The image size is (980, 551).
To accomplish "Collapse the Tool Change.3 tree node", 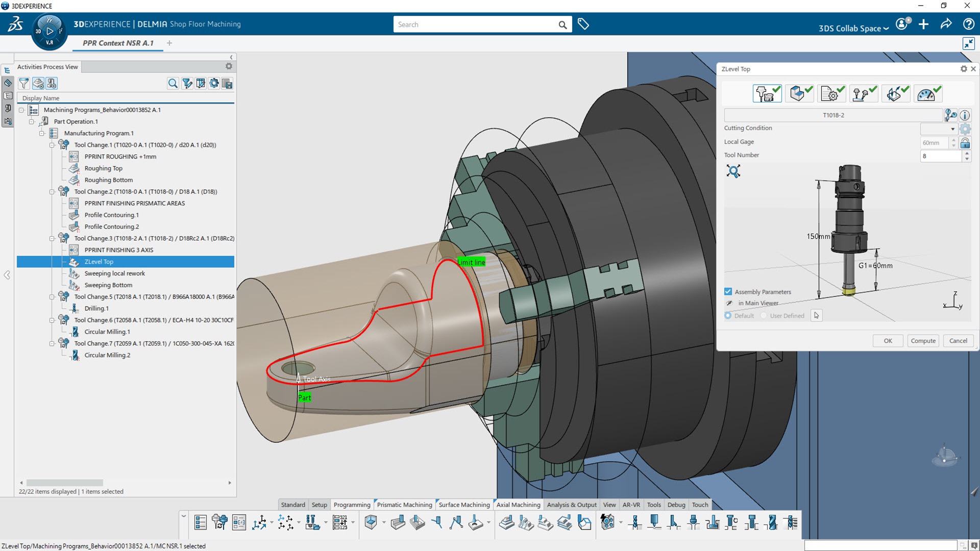I will click(52, 238).
